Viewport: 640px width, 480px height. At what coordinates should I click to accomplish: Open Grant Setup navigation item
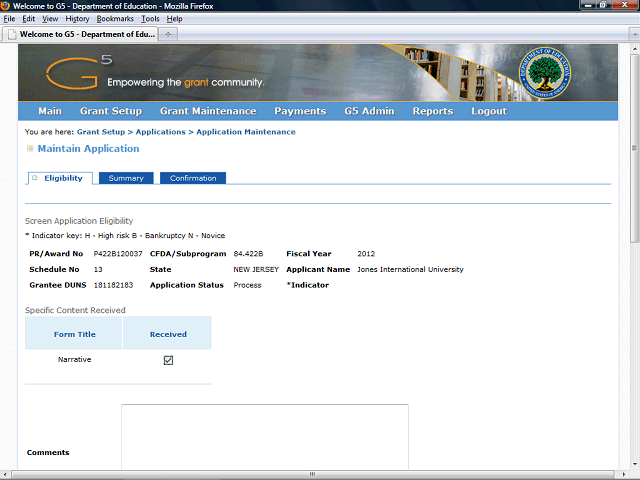coord(111,111)
